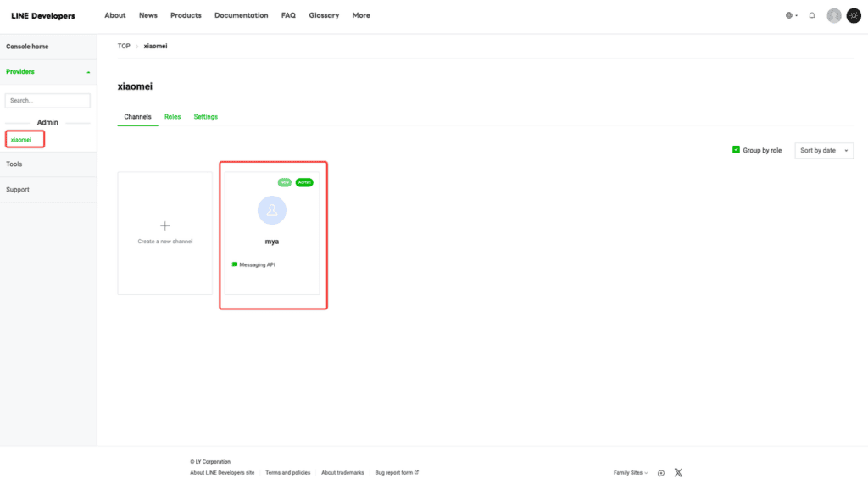Open Terms and policies link

[x=288, y=473]
